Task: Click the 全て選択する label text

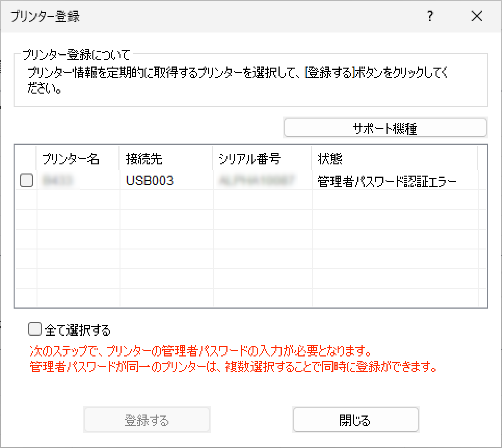Action: pos(77,330)
